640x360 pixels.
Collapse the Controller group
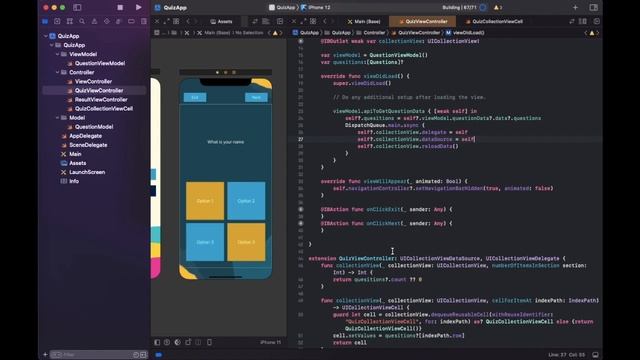click(x=57, y=72)
